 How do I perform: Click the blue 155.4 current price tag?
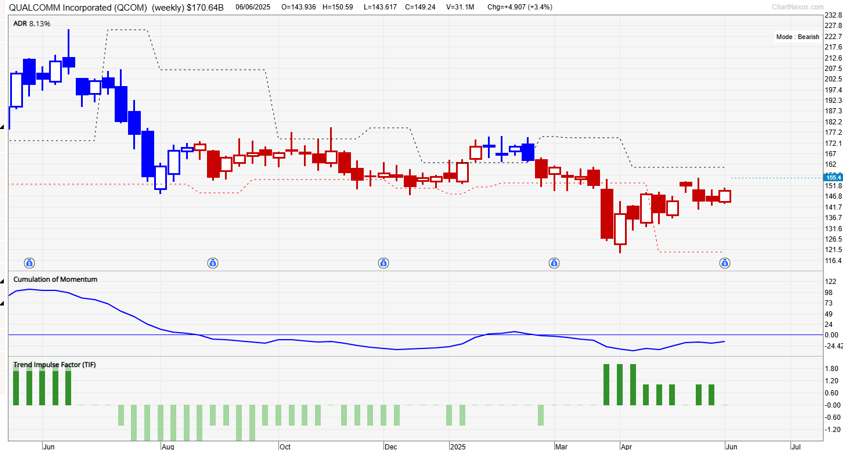833,177
